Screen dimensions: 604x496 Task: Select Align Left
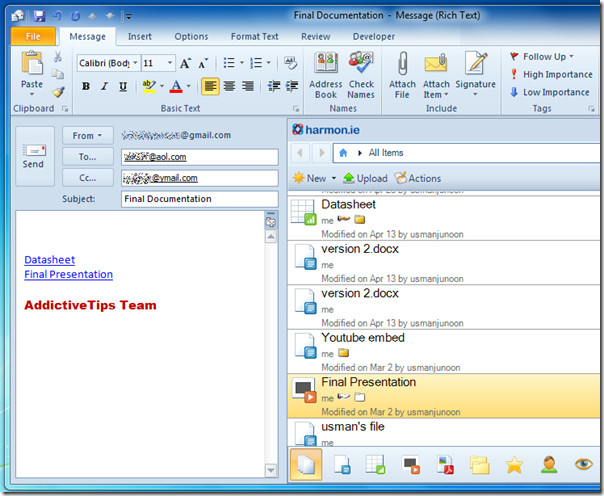coord(210,86)
